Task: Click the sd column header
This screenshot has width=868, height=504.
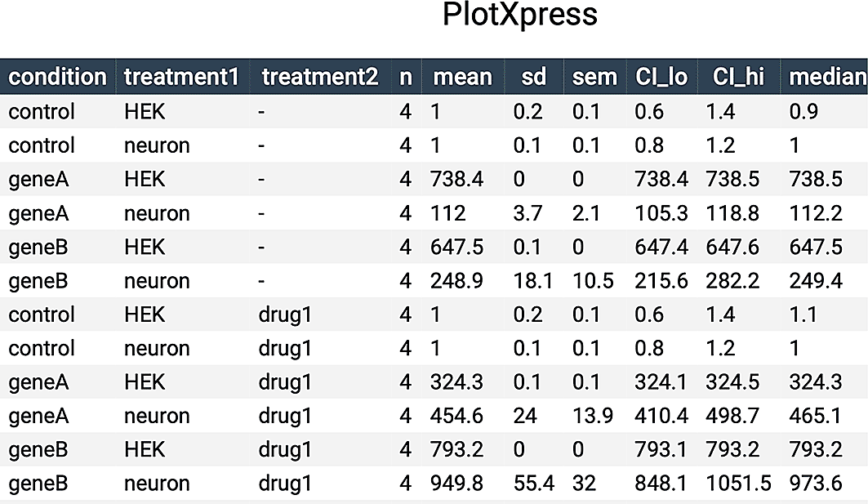Action: [534, 77]
